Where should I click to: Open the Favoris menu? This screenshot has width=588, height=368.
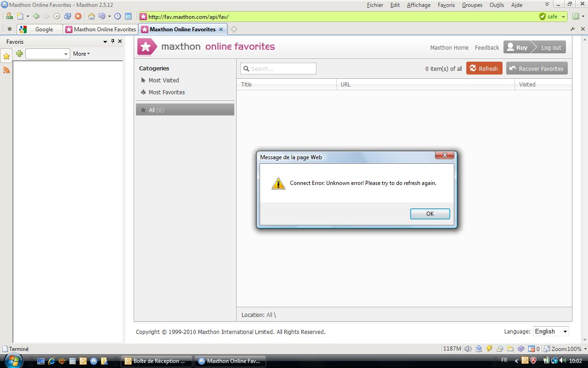click(x=446, y=5)
